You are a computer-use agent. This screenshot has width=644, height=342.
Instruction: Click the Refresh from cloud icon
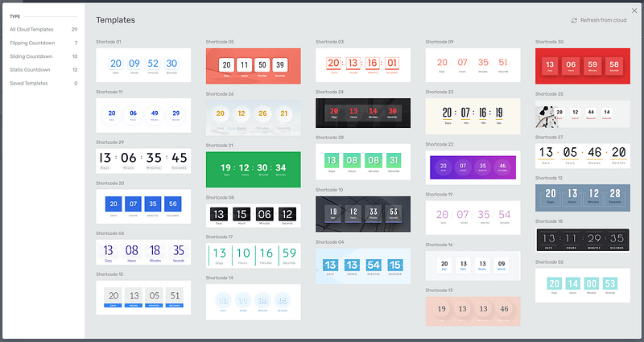(x=574, y=20)
